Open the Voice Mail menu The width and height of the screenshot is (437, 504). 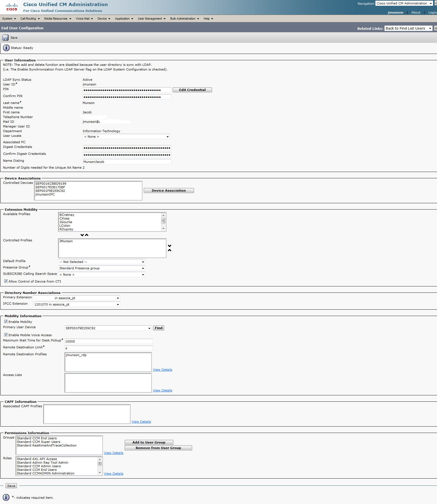tap(84, 19)
